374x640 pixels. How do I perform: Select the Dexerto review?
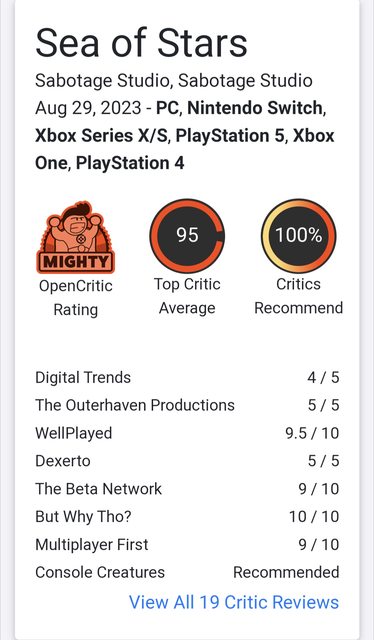pos(187,461)
